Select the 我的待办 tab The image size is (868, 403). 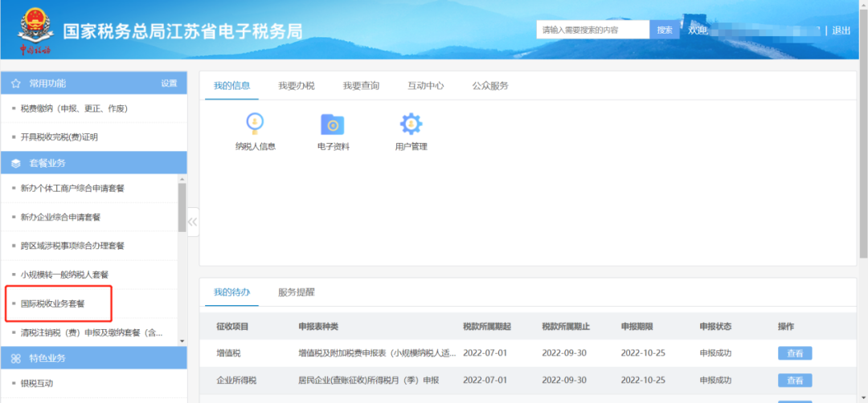coord(232,292)
